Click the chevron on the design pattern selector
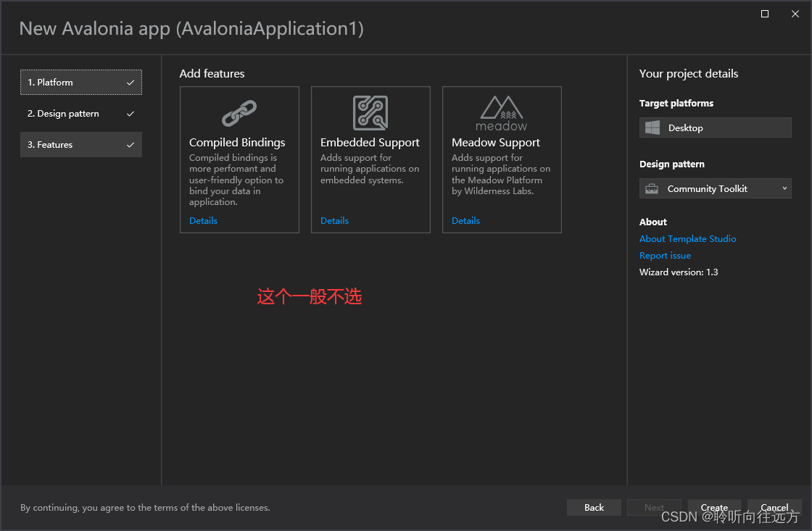This screenshot has height=531, width=812. (785, 188)
